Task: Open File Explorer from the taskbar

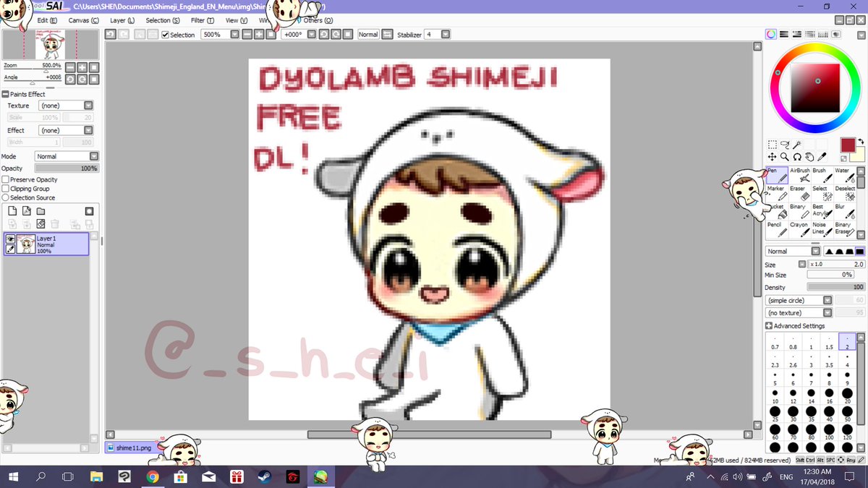Action: (x=96, y=477)
